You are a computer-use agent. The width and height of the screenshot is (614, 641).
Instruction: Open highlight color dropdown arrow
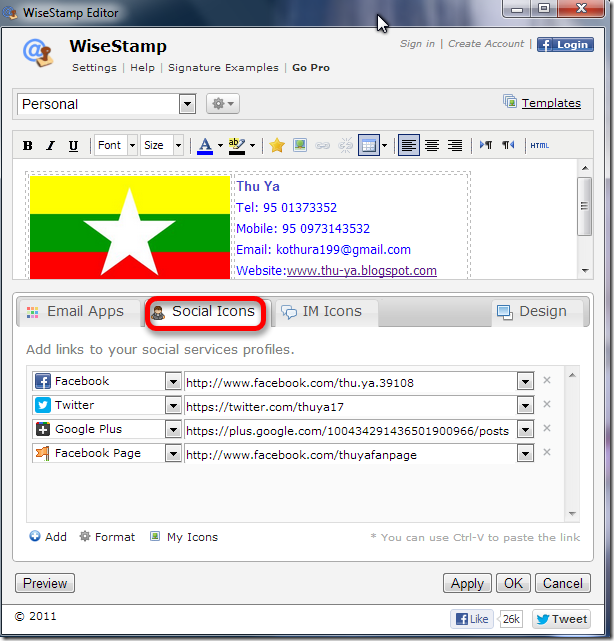pos(253,146)
